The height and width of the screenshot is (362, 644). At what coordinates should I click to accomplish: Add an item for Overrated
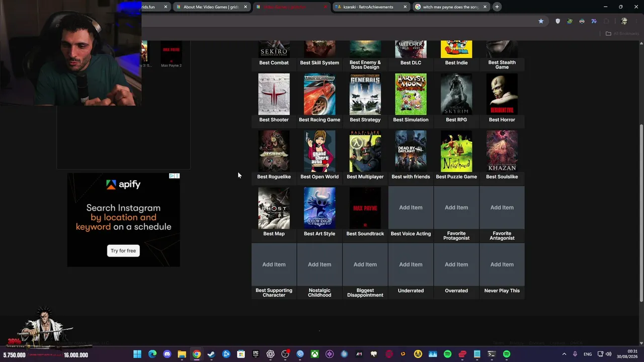456,264
